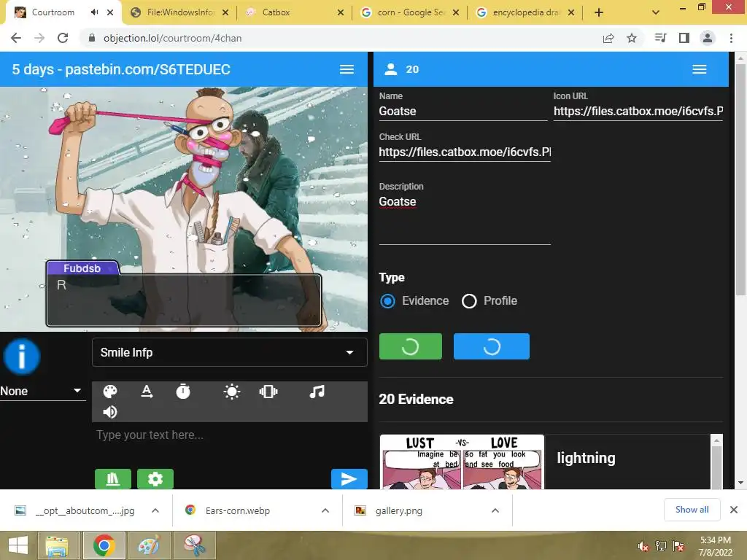Click Show all downloads
Viewport: 747px width, 560px height.
pyautogui.click(x=692, y=510)
